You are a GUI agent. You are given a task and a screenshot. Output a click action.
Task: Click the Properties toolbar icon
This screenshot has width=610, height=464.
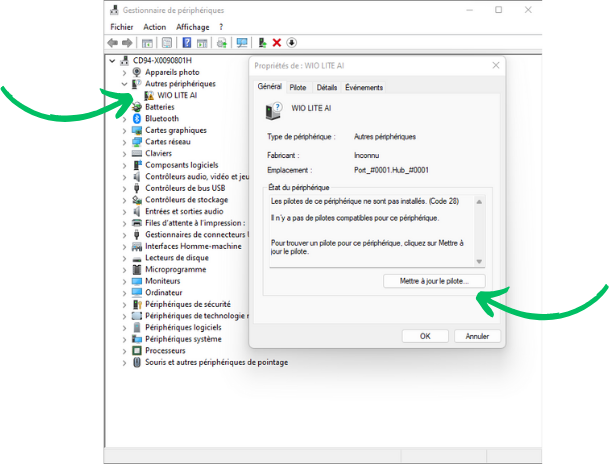tap(167, 43)
